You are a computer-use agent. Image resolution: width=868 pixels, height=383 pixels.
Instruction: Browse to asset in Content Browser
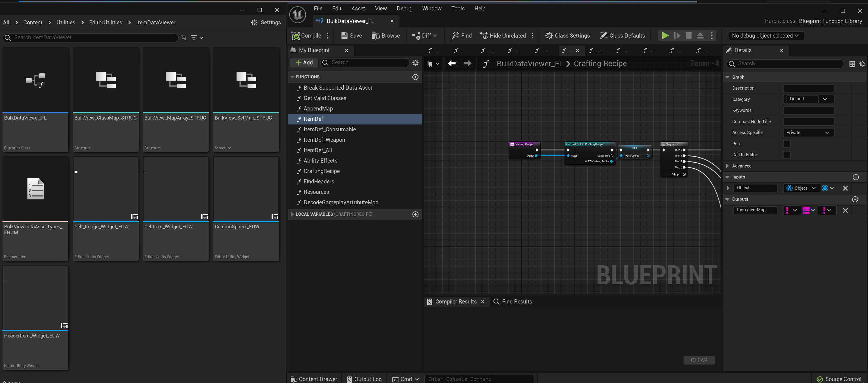(x=386, y=36)
